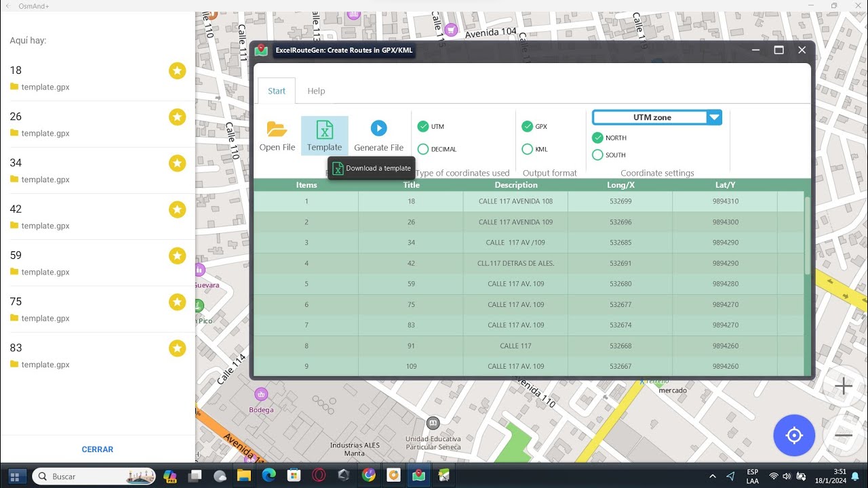This screenshot has height=488, width=868.
Task: Click the ExcelRouteGen title bar logo
Action: click(x=261, y=50)
